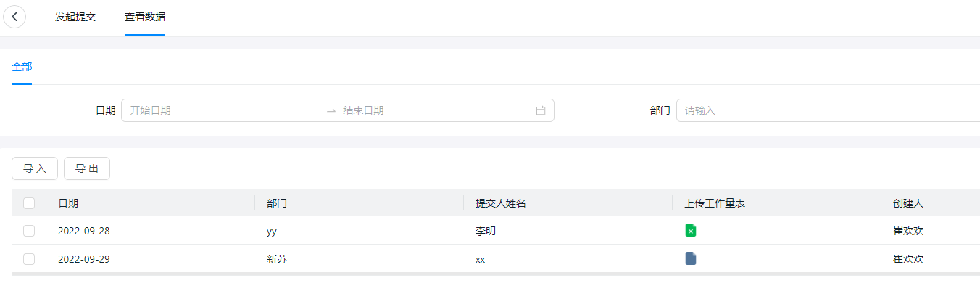
Task: Open the blue document file attachment
Action: click(x=691, y=258)
